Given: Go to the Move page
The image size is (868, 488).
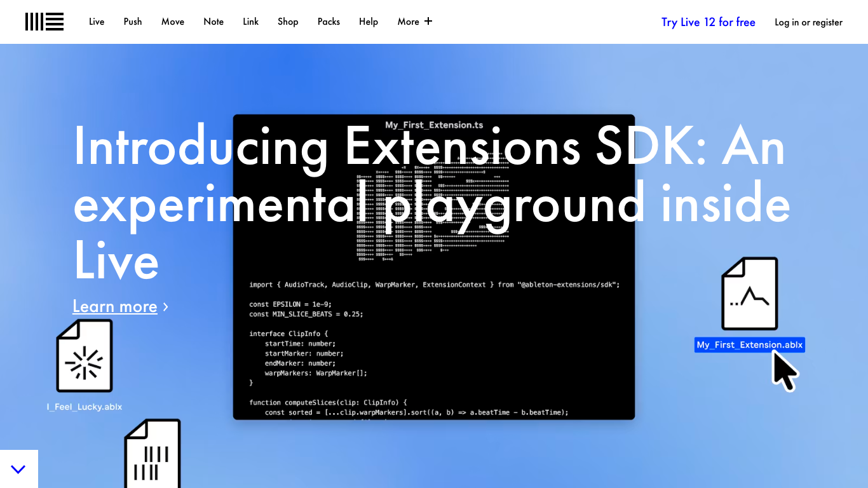Looking at the screenshot, I should tap(173, 22).
